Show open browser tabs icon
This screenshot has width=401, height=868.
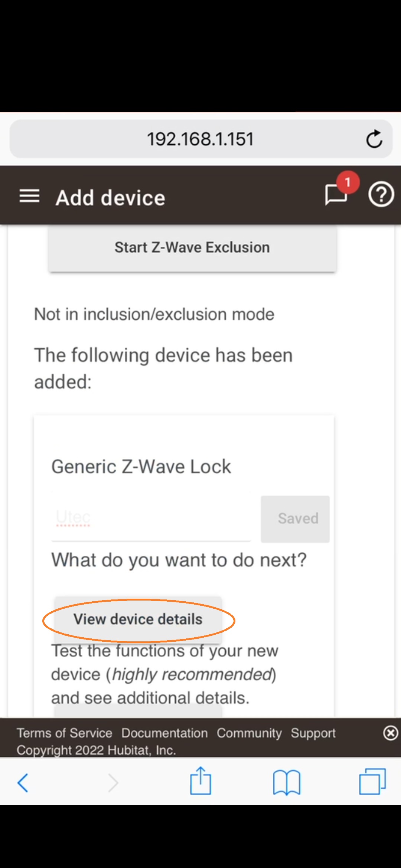(x=372, y=781)
